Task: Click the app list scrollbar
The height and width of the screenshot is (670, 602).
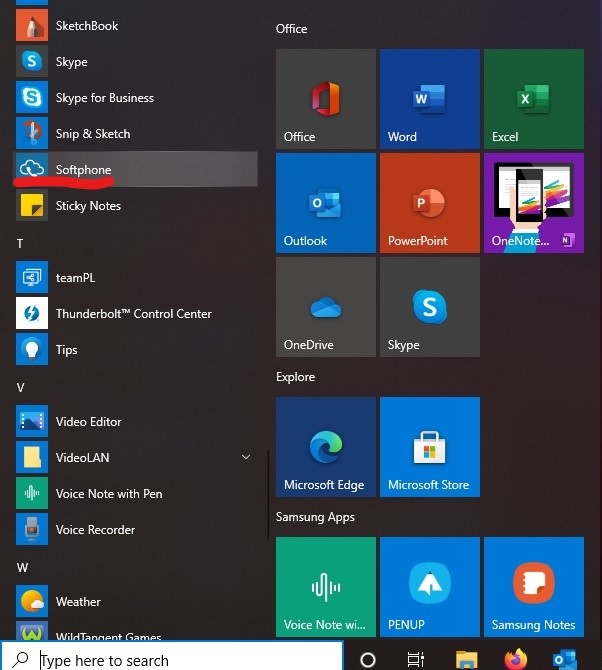Action: click(x=268, y=494)
